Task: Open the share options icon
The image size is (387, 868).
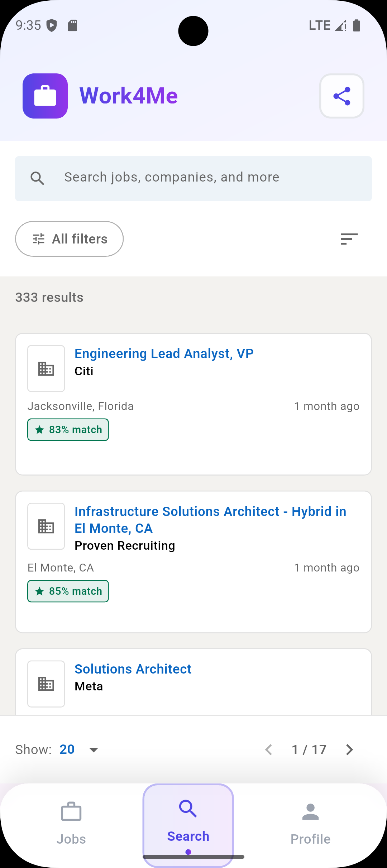Action: click(x=341, y=96)
